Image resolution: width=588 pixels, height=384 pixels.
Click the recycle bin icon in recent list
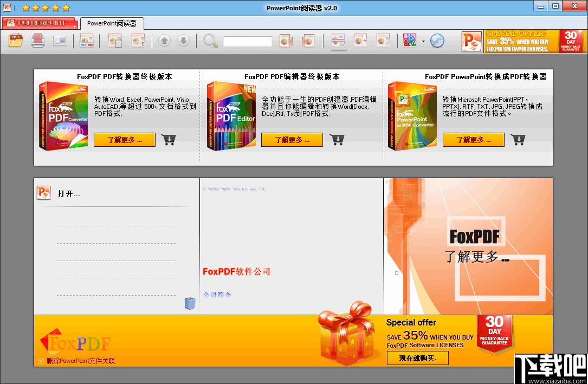click(190, 303)
